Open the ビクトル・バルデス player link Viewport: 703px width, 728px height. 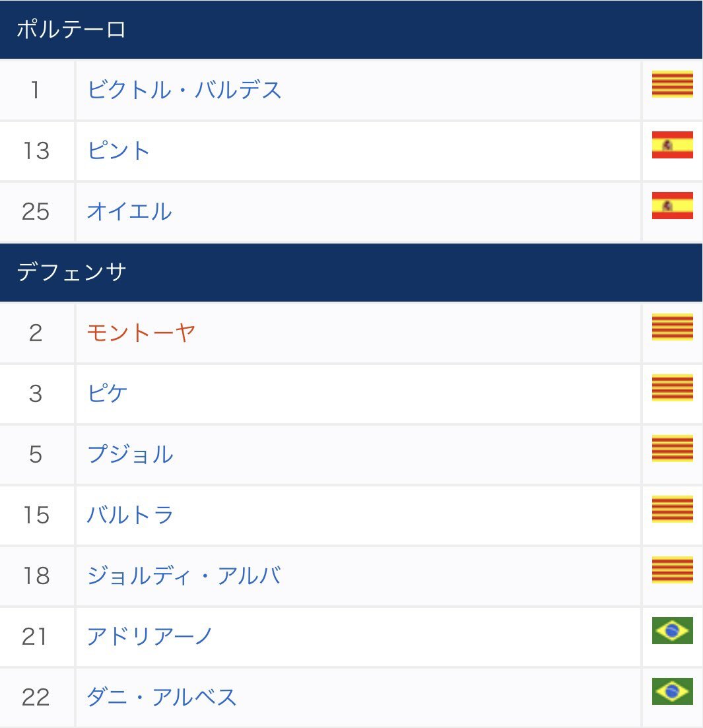click(184, 90)
